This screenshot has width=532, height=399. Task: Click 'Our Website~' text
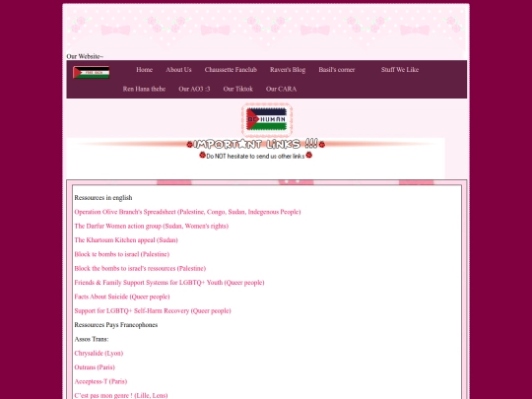click(x=85, y=56)
